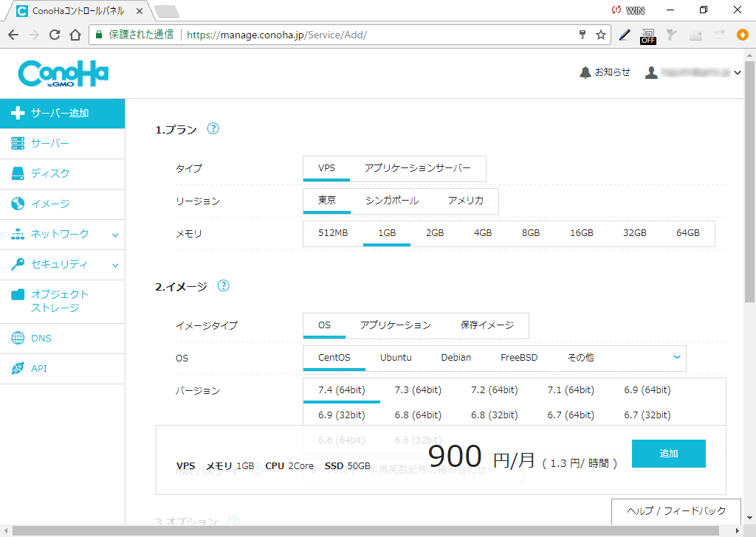Click the vertical page scrollbar thumb
This screenshot has width=756, height=537.
tap(749, 181)
